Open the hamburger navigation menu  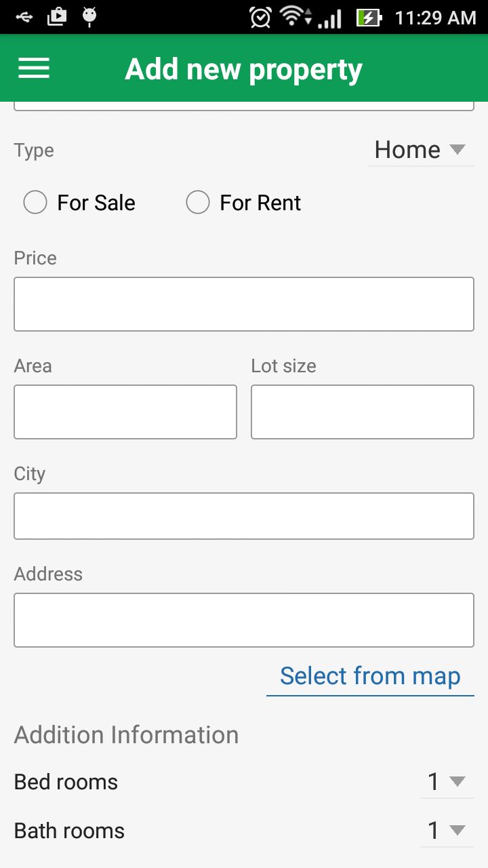(34, 68)
